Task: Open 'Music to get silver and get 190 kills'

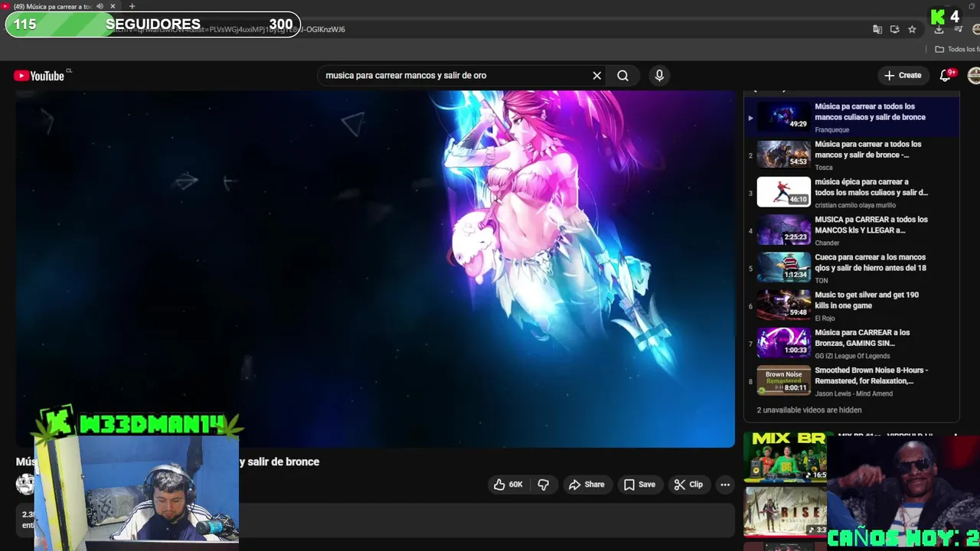Action: (x=867, y=300)
